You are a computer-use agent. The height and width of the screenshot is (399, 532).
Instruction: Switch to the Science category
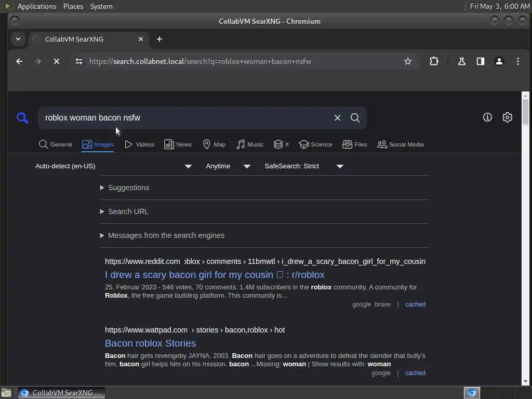315,144
